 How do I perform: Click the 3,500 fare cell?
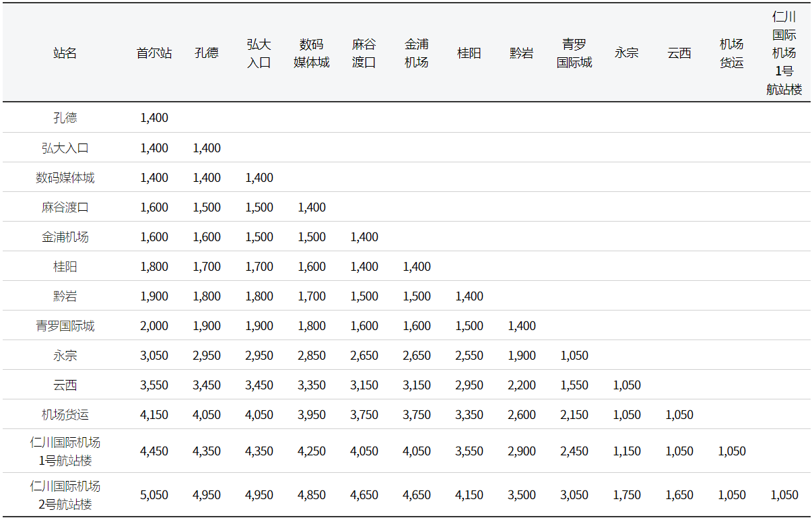click(522, 495)
